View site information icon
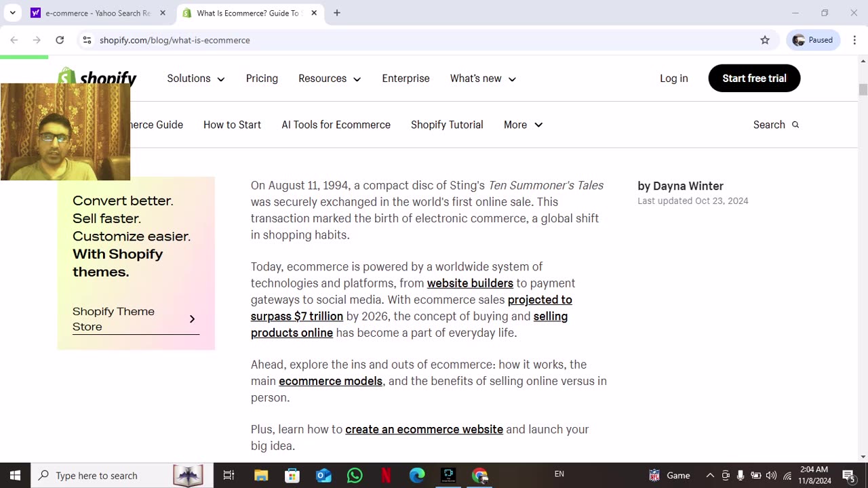 coord(87,40)
